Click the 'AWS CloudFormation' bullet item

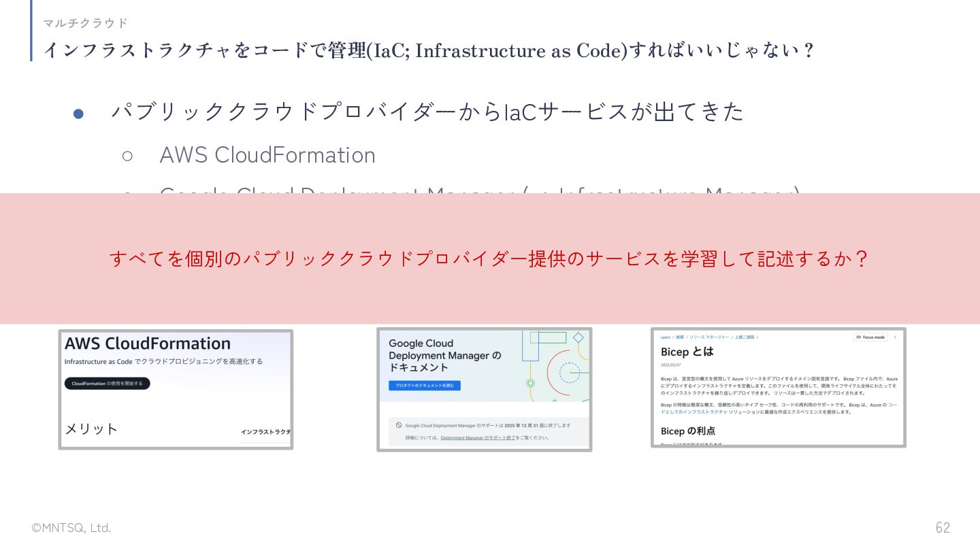point(267,155)
